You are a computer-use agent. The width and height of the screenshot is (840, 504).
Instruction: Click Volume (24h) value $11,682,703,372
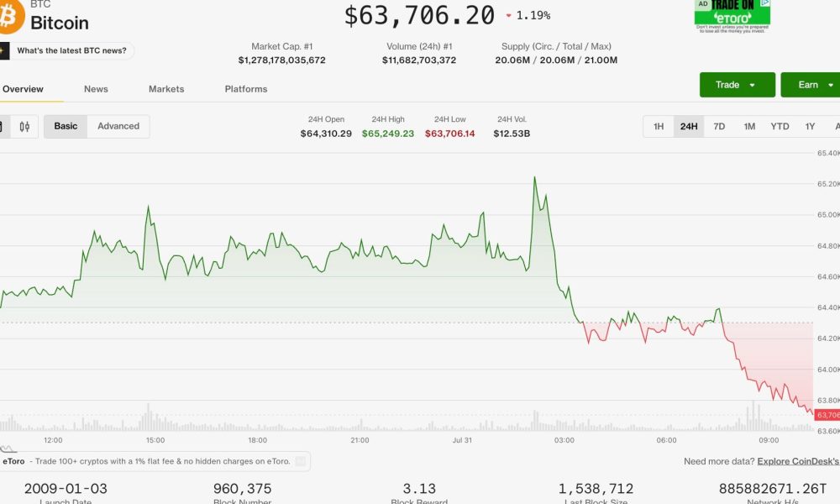pos(419,60)
